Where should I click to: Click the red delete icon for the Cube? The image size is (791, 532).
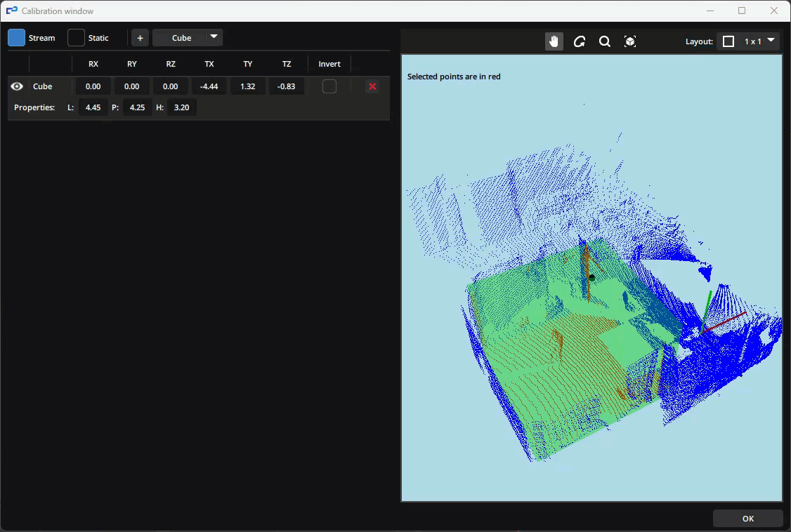[372, 86]
